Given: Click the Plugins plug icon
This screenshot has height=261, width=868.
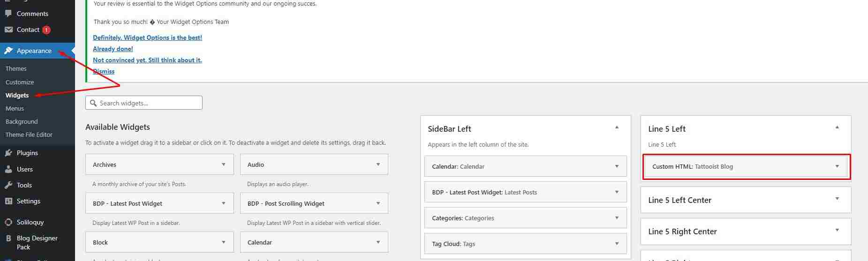Looking at the screenshot, I should (8, 153).
